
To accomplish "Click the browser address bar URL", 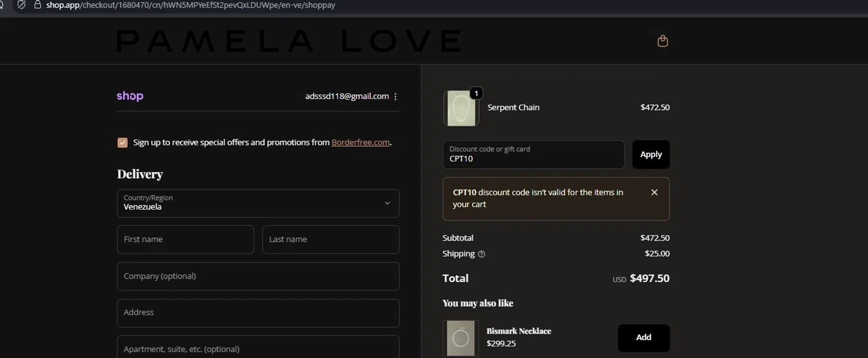I will pos(191,5).
